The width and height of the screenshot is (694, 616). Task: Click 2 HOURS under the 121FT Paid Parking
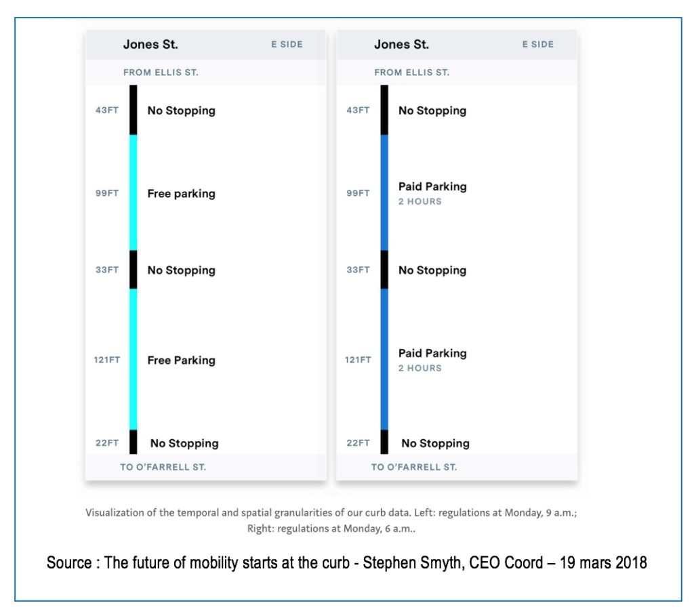[x=420, y=368]
